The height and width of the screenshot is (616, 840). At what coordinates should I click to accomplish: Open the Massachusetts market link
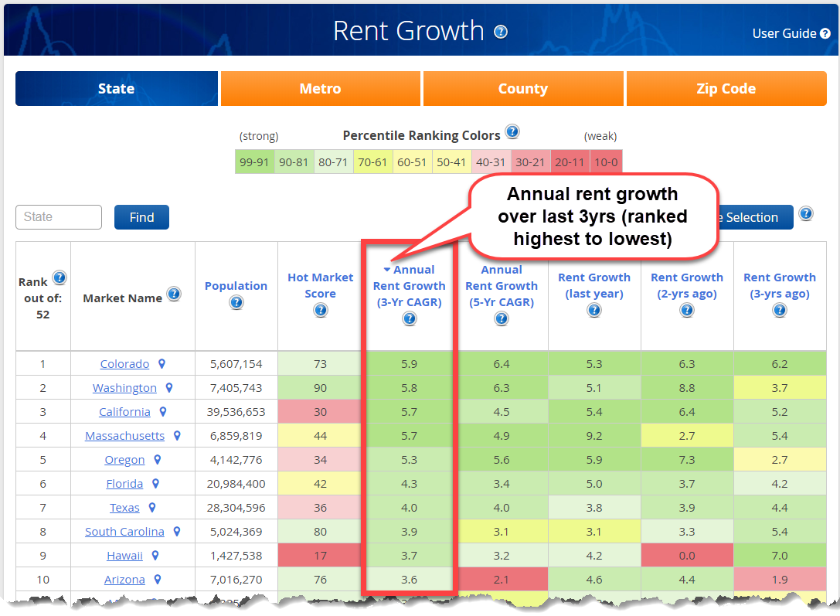(x=124, y=436)
